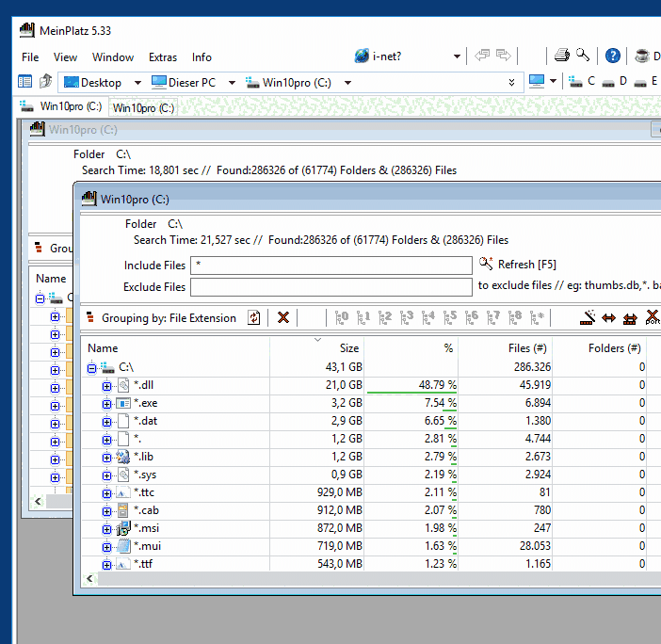
Task: Expand the *.dll tree node
Action: pyautogui.click(x=106, y=385)
